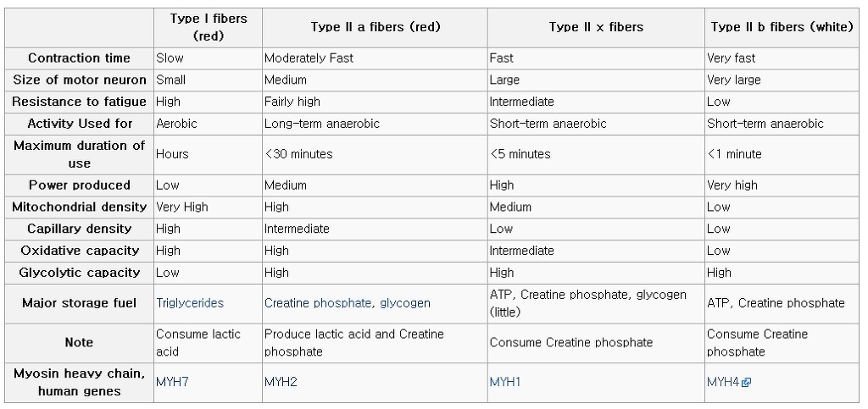
Task: Select the Resistance to fatigue row header
Action: point(79,102)
